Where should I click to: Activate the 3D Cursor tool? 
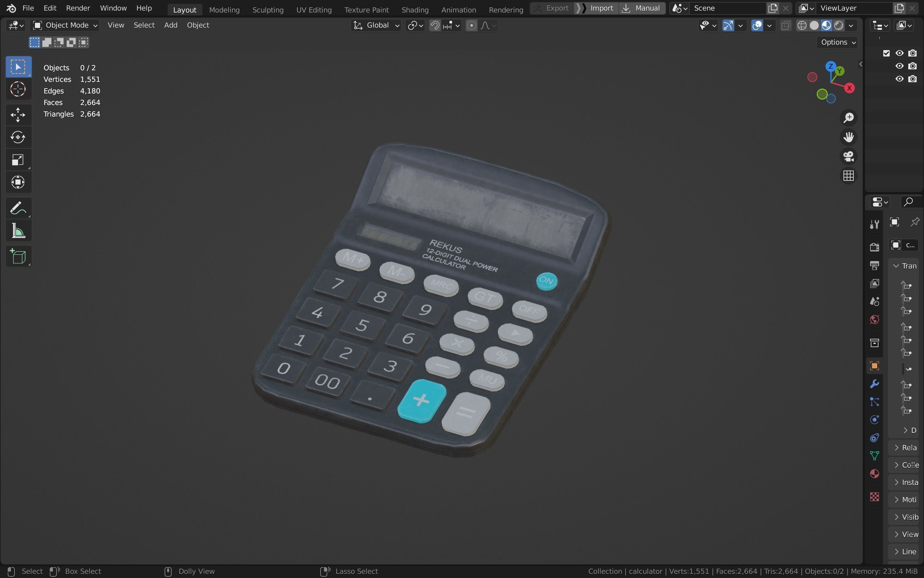(18, 90)
